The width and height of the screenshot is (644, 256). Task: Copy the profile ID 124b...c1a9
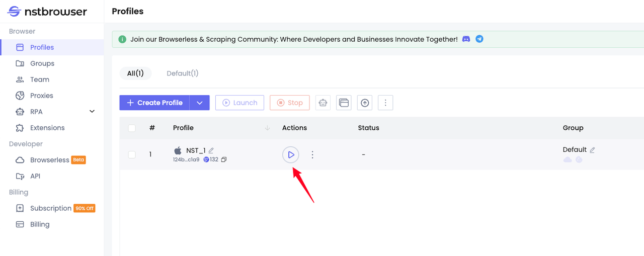[x=224, y=159]
